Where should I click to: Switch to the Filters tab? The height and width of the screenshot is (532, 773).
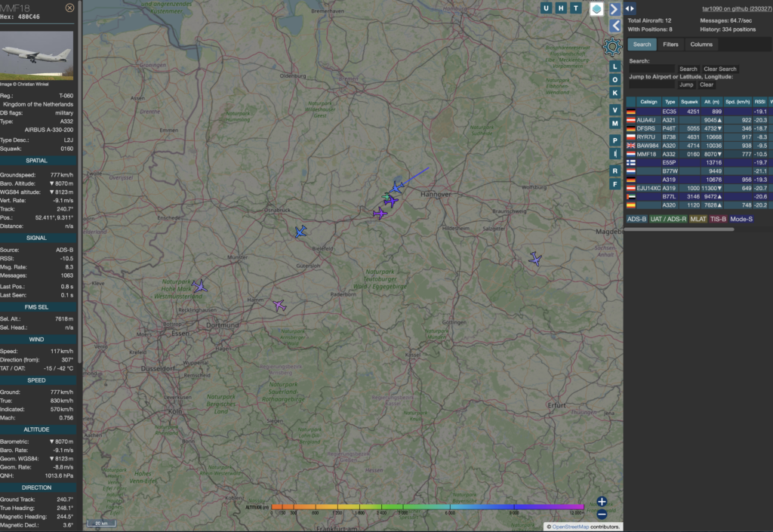tap(671, 44)
